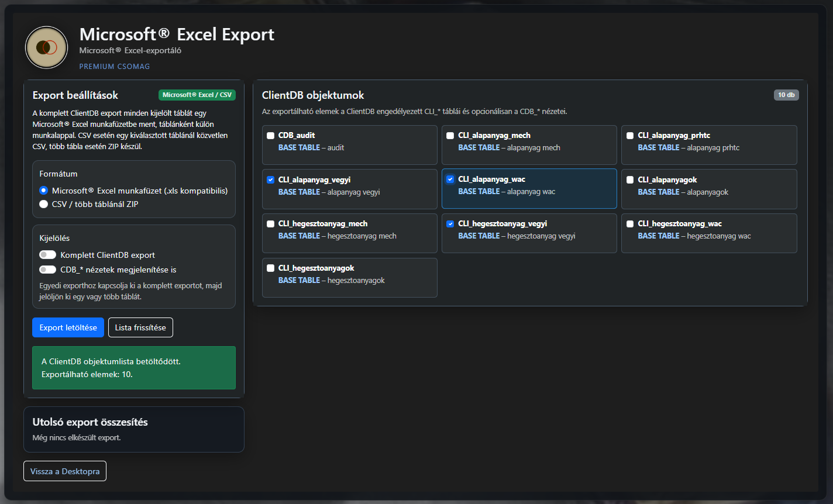This screenshot has height=504, width=833.
Task: Uncheck the CLI_hegesztoanyag_vegyi checkbox
Action: [450, 224]
